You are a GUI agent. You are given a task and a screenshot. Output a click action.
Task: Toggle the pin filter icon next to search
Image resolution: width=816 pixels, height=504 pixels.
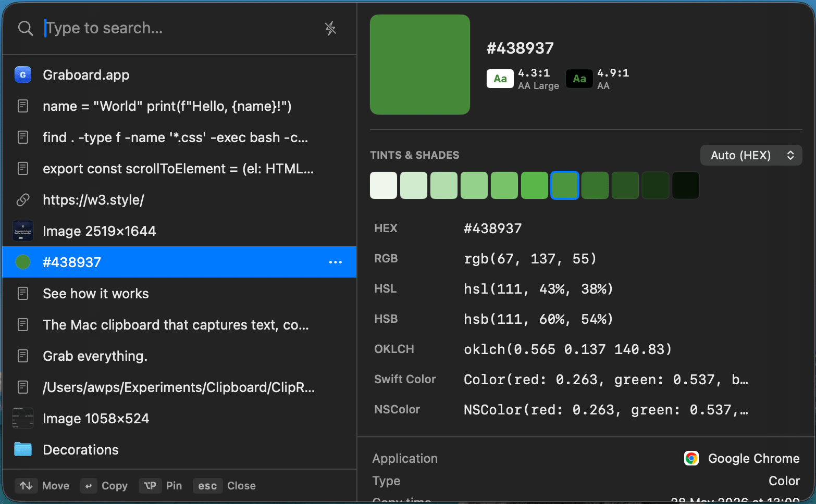tap(330, 28)
